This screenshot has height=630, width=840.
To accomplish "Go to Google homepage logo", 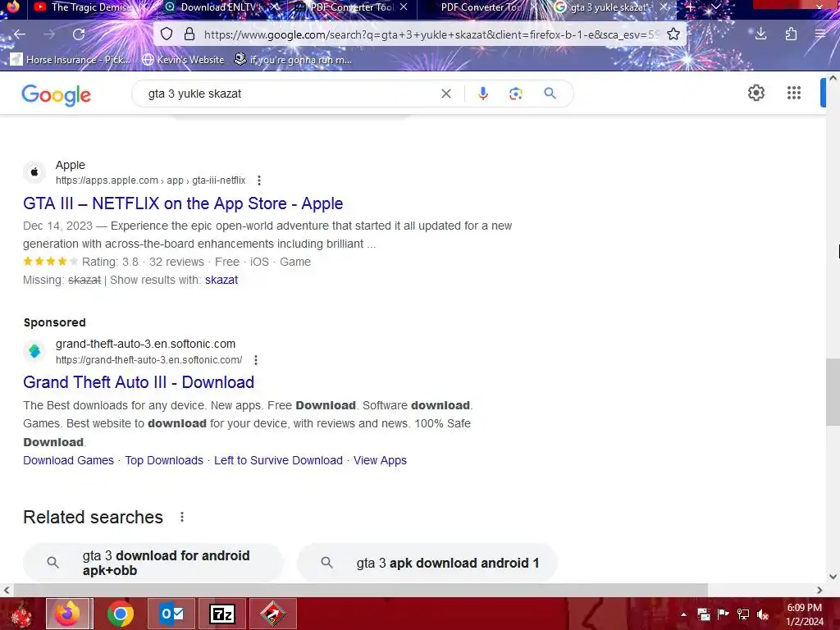I will click(57, 95).
